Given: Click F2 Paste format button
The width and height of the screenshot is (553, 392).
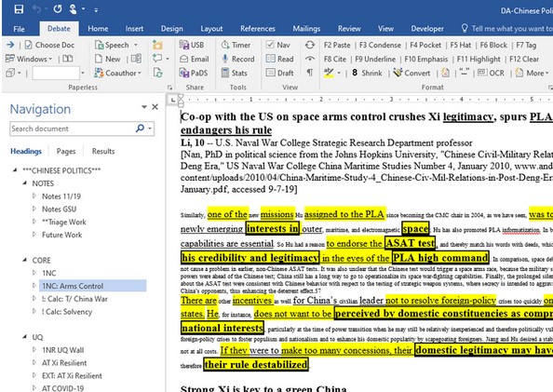Looking at the screenshot, I should pyautogui.click(x=337, y=45).
